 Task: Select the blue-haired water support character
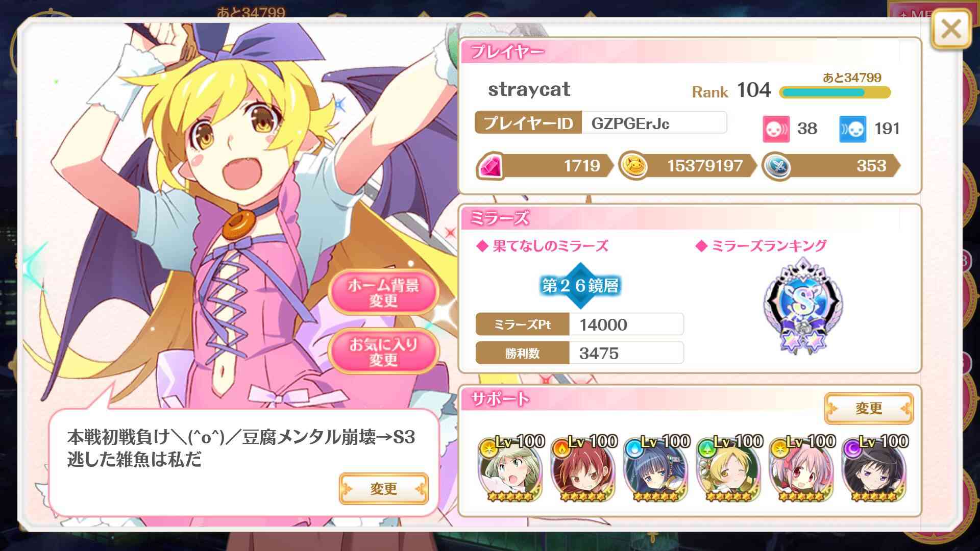tap(655, 468)
